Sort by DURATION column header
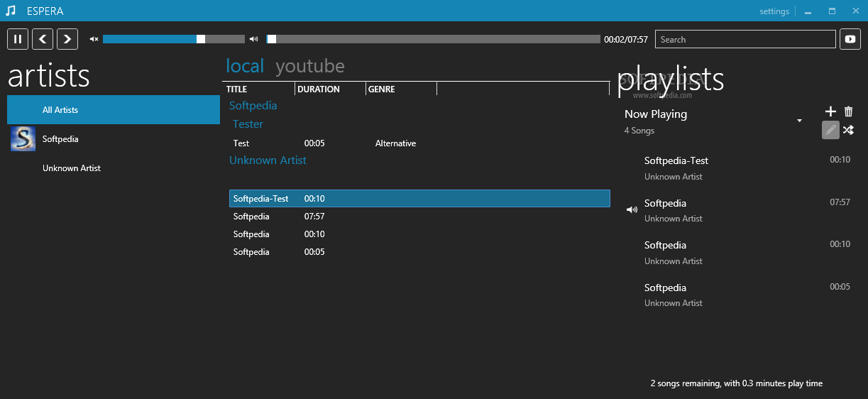Image resolution: width=868 pixels, height=399 pixels. (331, 89)
